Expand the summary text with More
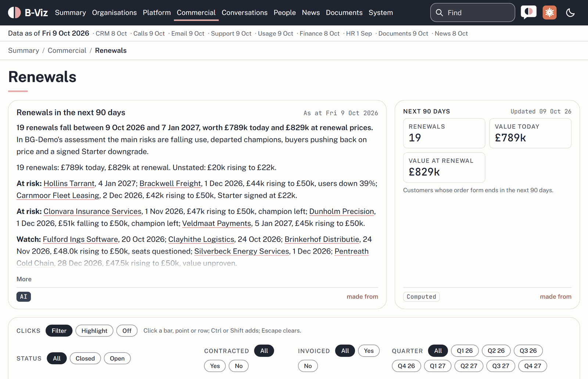 [24, 279]
